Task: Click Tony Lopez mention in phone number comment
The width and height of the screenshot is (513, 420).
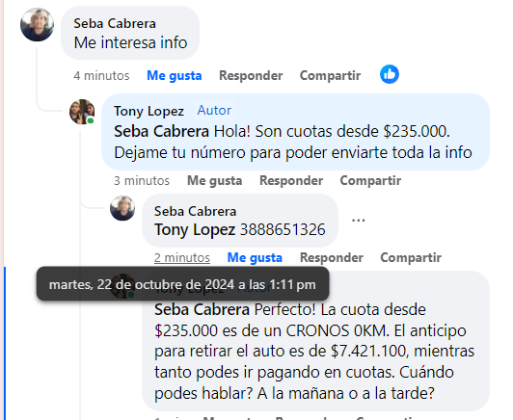Action: pyautogui.click(x=195, y=229)
